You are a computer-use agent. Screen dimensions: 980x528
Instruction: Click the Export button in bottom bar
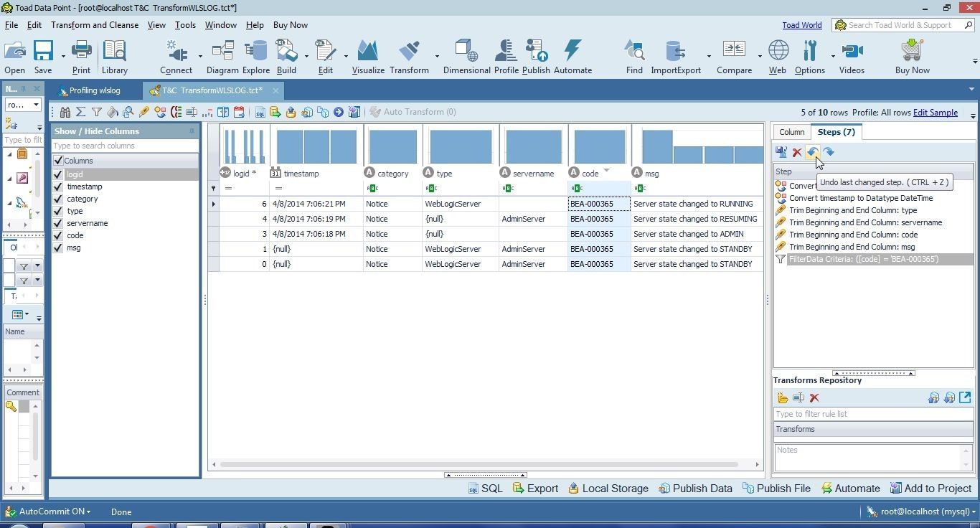(x=535, y=489)
